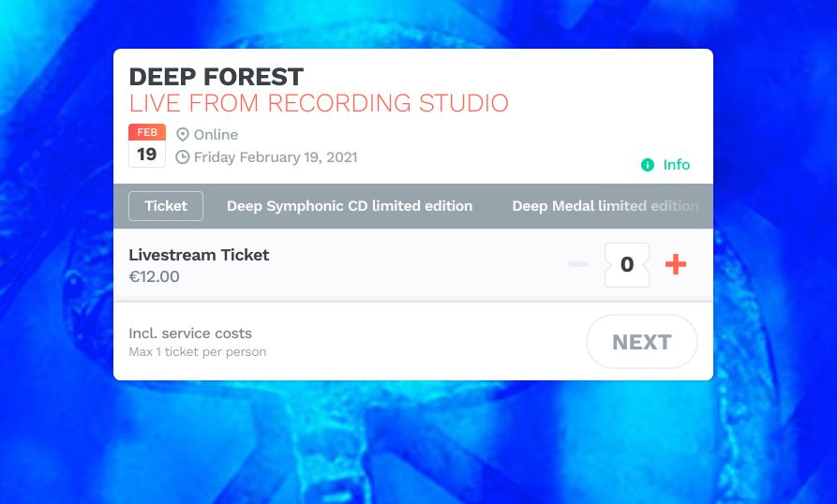
Task: Select the Ticket tab
Action: pos(166,206)
